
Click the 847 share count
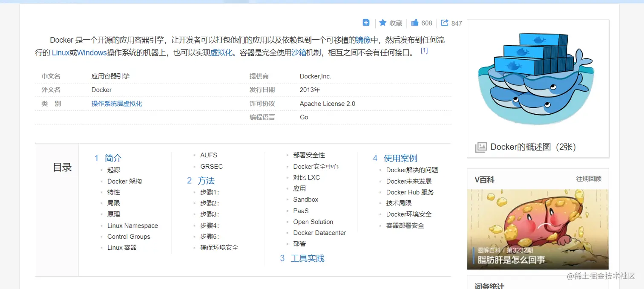pyautogui.click(x=457, y=23)
